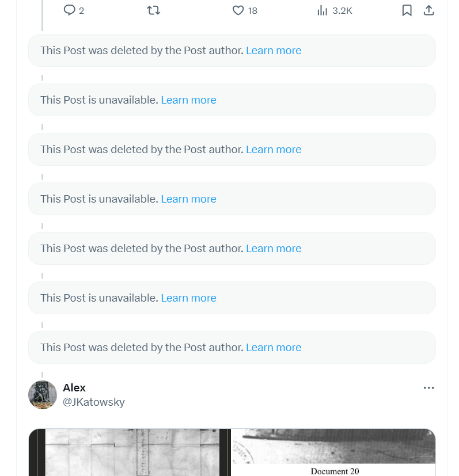Click Learn more in the second unavailable-post notice
This screenshot has height=476, width=459.
click(188, 199)
